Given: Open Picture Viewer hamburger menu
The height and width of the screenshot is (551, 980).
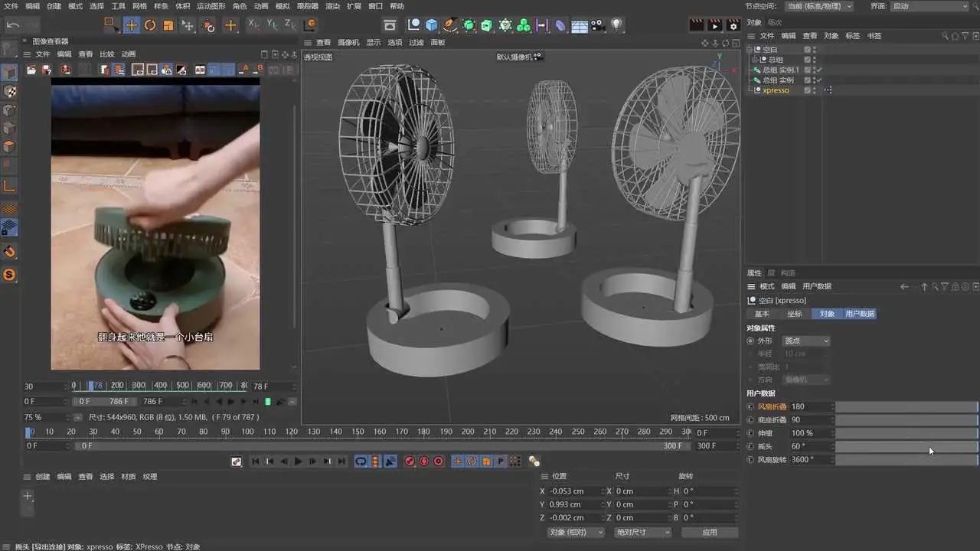Looking at the screenshot, I should (28, 54).
